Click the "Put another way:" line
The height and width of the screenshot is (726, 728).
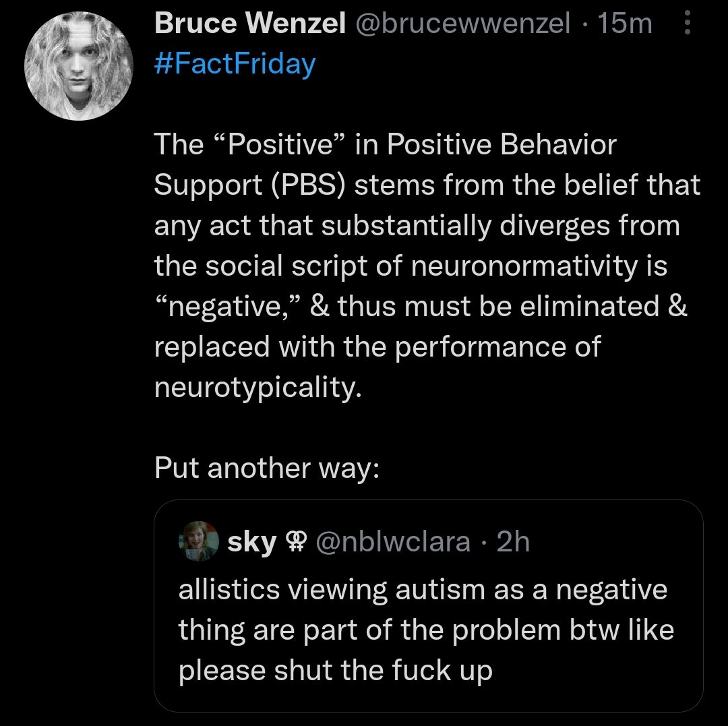pyautogui.click(x=267, y=468)
